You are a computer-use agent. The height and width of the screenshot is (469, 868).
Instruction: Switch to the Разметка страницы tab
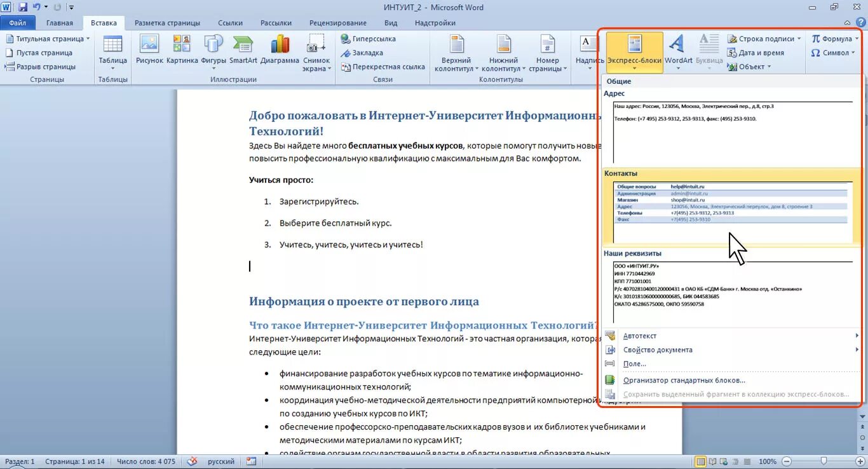[x=167, y=23]
